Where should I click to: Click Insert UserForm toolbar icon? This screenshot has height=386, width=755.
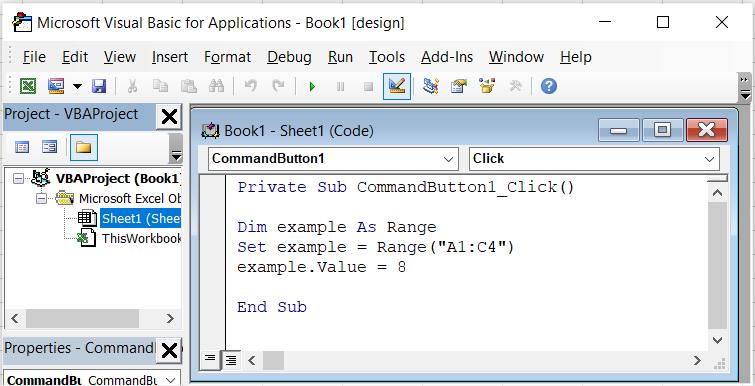pos(56,87)
